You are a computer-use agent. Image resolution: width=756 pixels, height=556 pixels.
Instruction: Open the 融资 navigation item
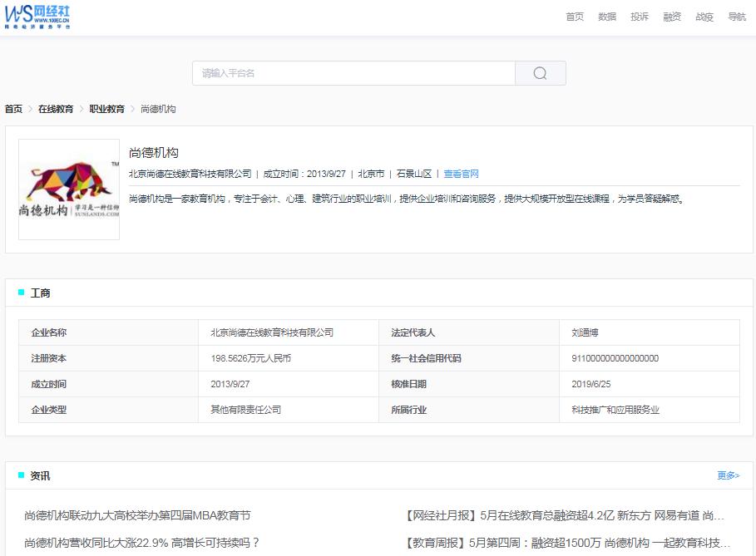point(671,16)
